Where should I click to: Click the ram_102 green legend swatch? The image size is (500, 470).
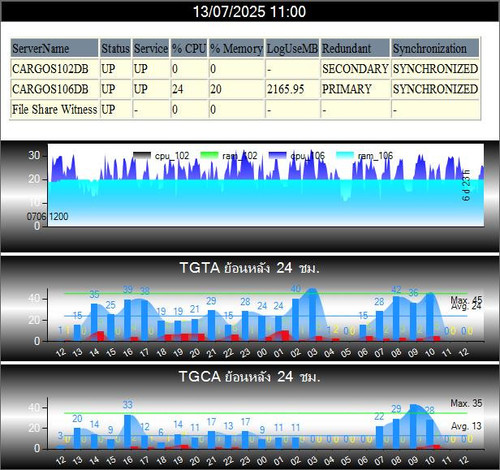(x=209, y=155)
